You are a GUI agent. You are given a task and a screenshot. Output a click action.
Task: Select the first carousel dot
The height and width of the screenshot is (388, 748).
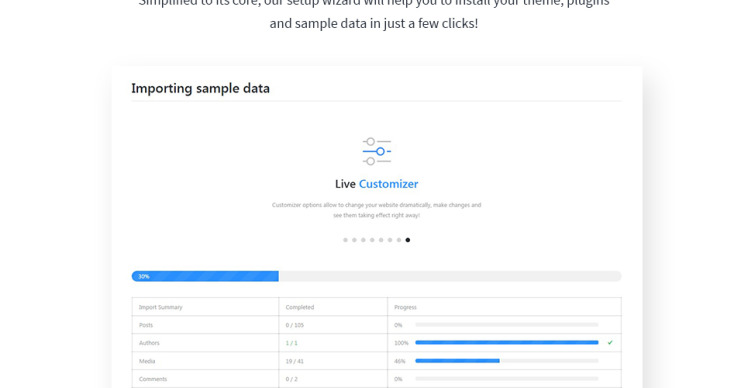tap(345, 240)
